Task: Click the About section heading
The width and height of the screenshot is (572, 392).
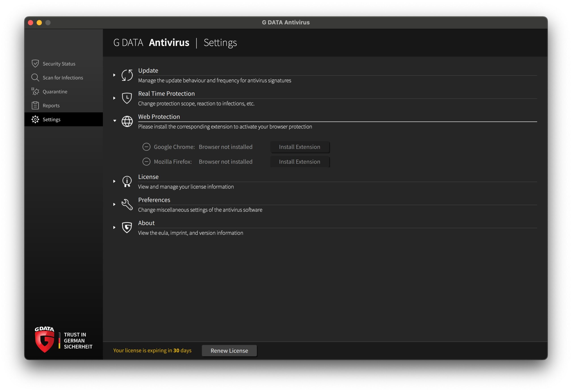Action: [146, 223]
